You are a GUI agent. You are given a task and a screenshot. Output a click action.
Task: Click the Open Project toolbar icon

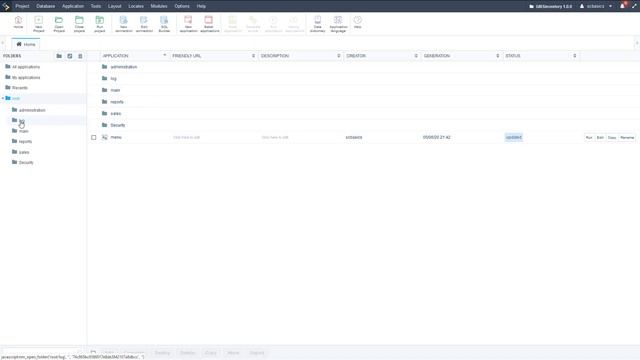click(x=59, y=24)
